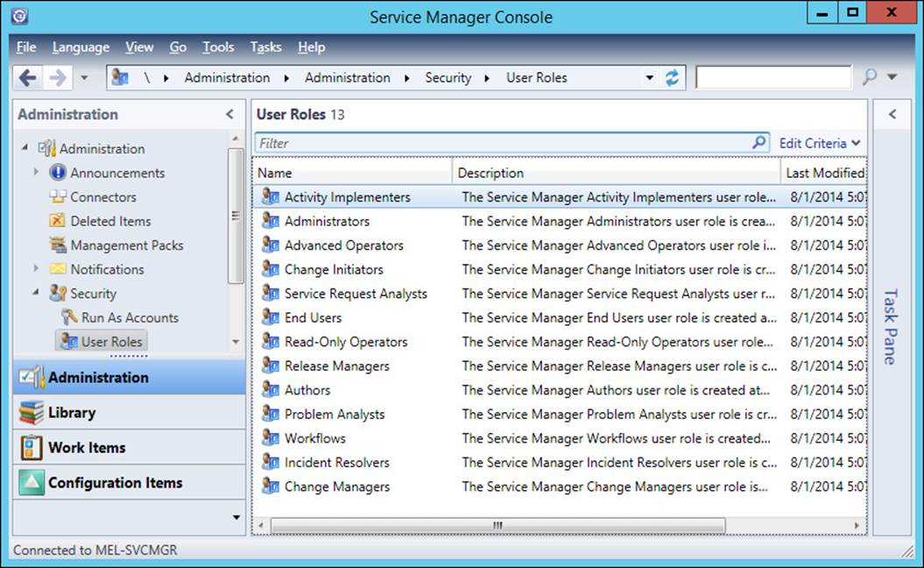Open the Tasks menu
The width and height of the screenshot is (924, 568).
(265, 46)
